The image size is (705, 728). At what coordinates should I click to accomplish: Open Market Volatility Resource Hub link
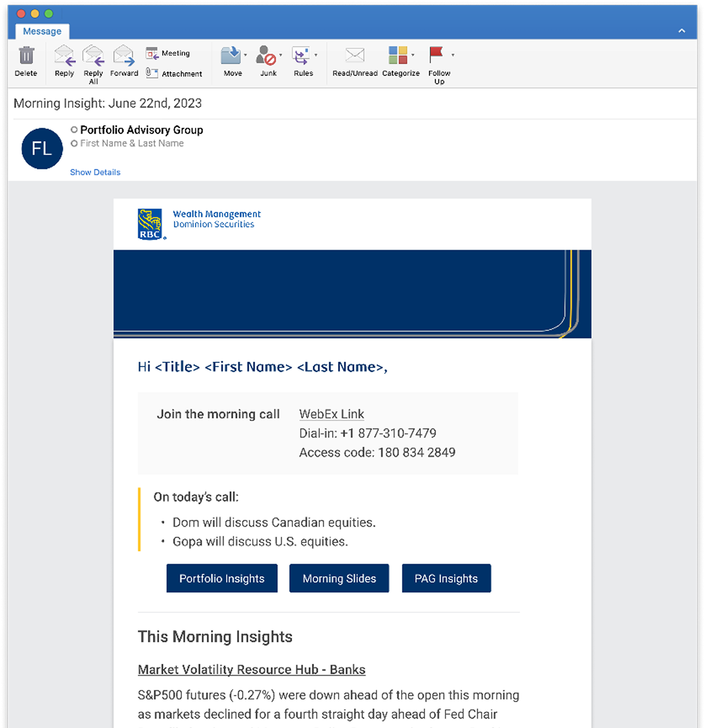pyautogui.click(x=251, y=669)
